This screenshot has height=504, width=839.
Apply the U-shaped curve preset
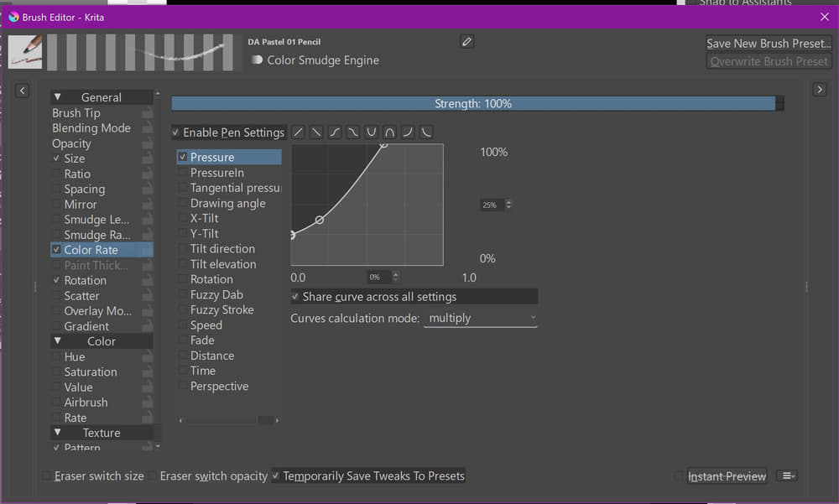[x=372, y=132]
